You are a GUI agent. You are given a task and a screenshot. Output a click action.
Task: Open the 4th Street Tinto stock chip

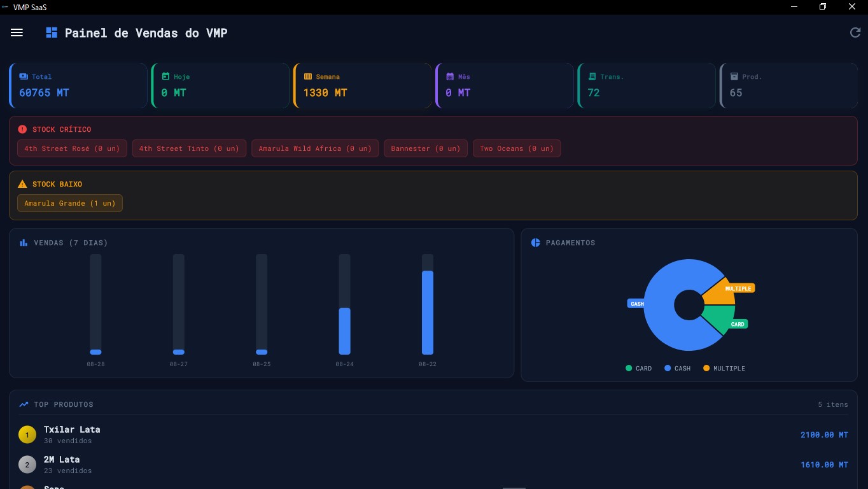pos(189,148)
